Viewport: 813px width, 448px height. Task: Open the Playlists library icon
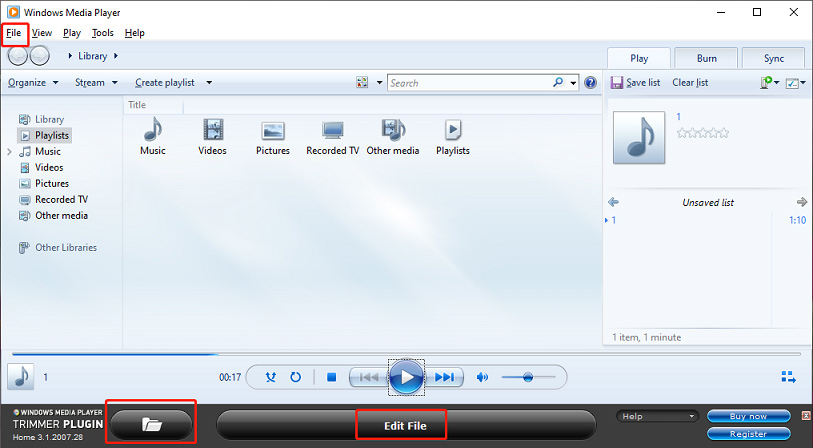(x=453, y=136)
